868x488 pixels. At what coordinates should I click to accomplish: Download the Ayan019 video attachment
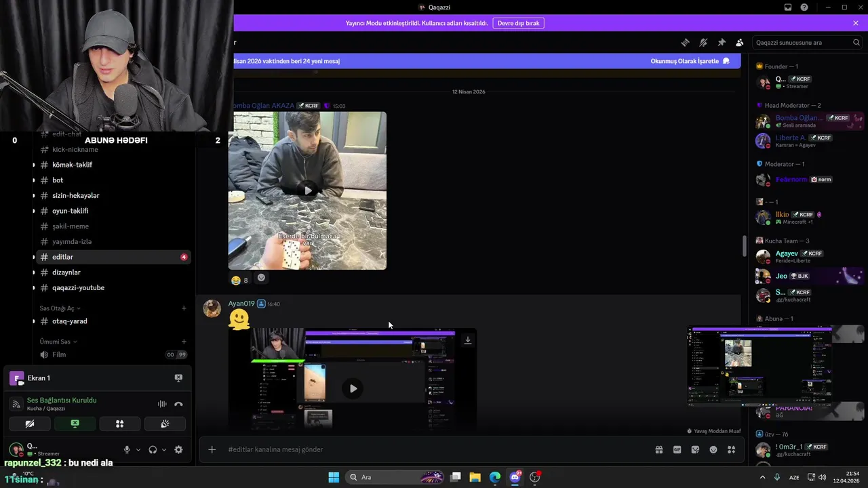coord(467,340)
